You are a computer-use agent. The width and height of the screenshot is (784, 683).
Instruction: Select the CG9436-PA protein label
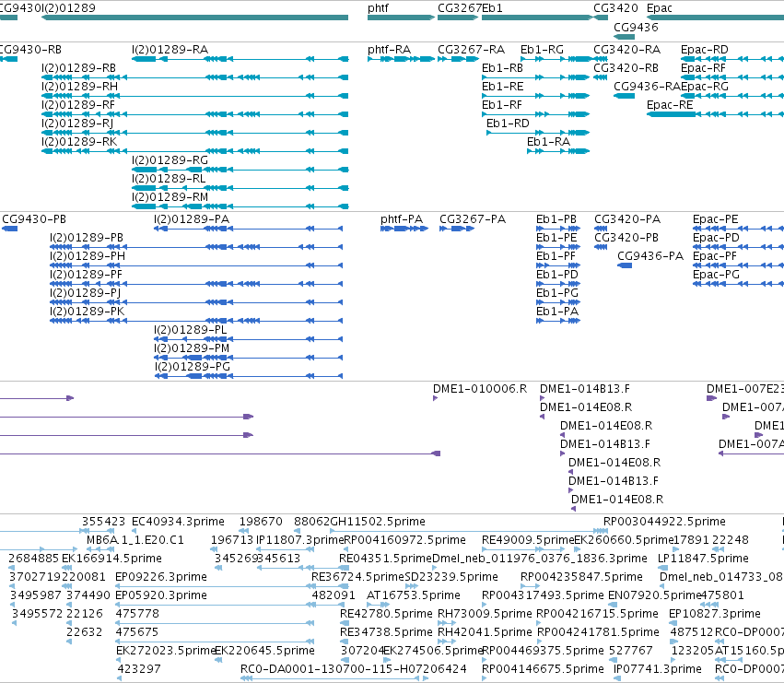[650, 256]
